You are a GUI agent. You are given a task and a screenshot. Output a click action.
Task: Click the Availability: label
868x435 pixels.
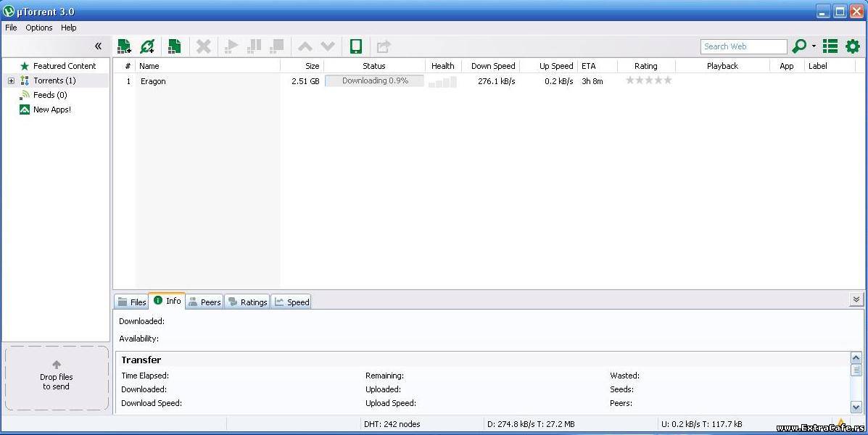[x=139, y=338]
